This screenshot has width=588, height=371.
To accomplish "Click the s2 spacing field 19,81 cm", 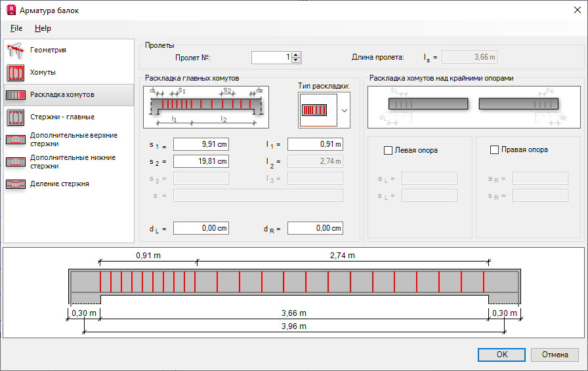I will [x=201, y=161].
